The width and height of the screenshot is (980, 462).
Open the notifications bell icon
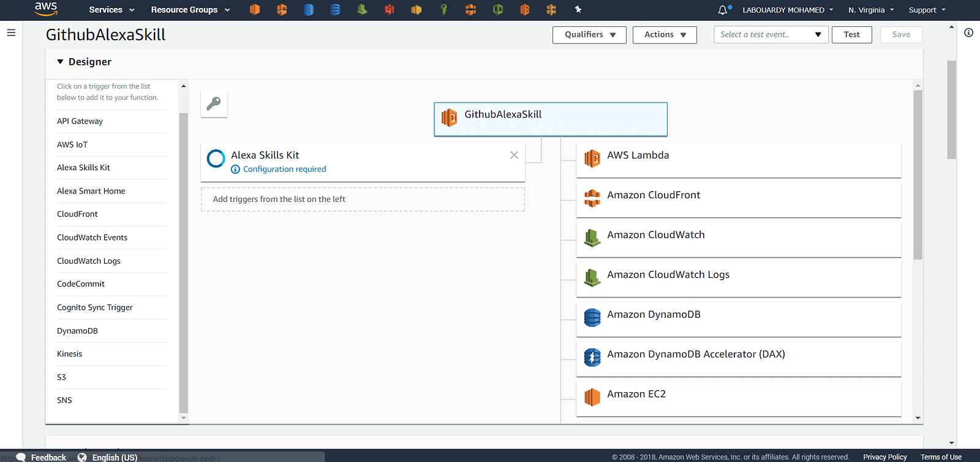click(x=723, y=10)
